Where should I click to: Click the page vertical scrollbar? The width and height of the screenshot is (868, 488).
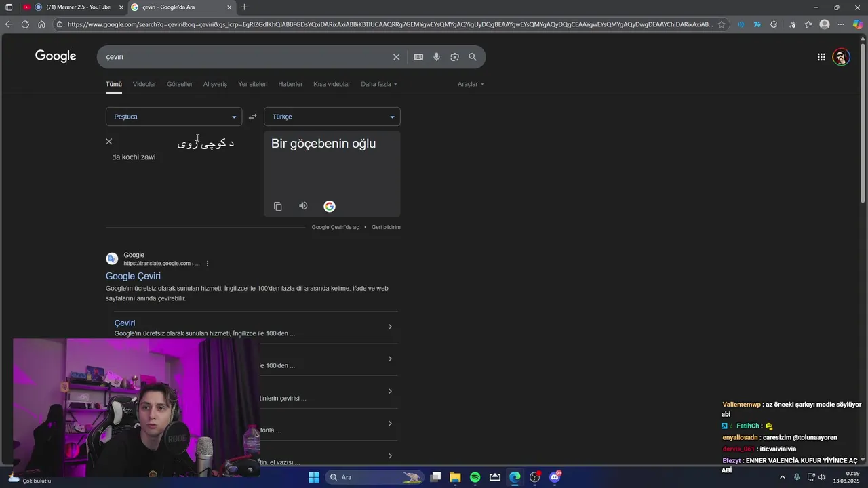click(x=863, y=122)
